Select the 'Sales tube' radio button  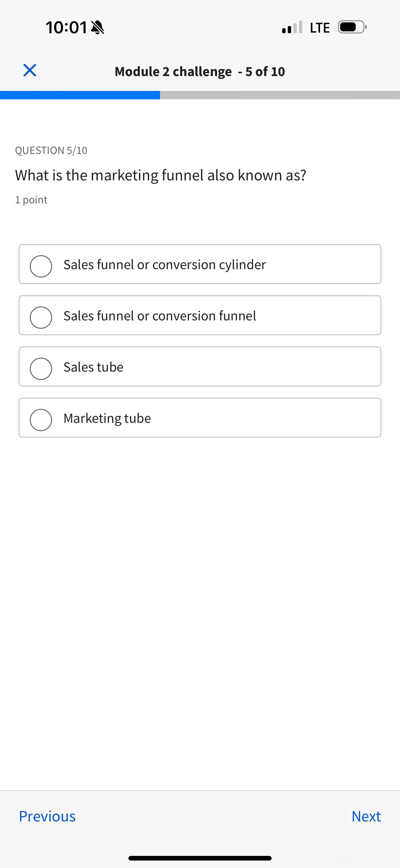[41, 368]
